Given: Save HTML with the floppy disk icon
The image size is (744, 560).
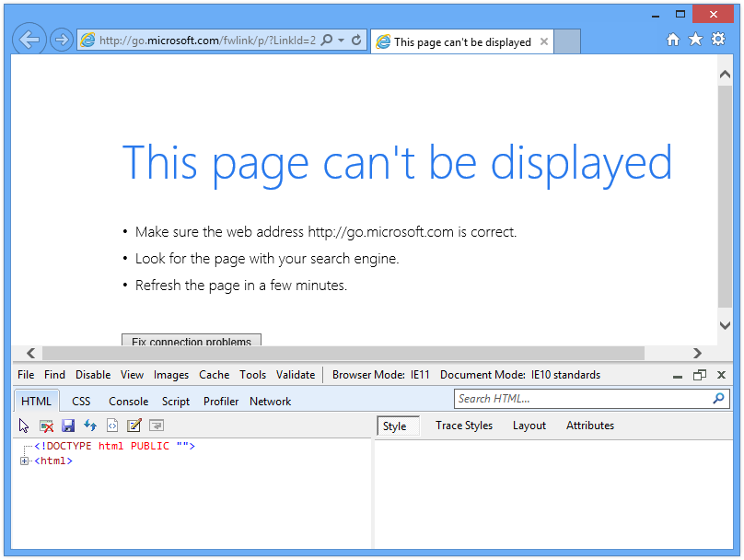Looking at the screenshot, I should point(68,426).
